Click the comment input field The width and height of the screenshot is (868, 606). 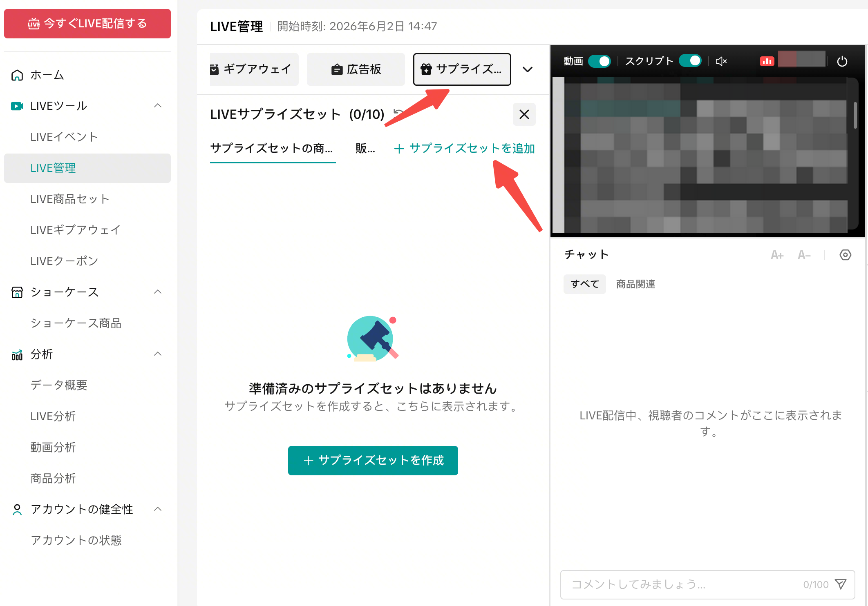coord(707,584)
